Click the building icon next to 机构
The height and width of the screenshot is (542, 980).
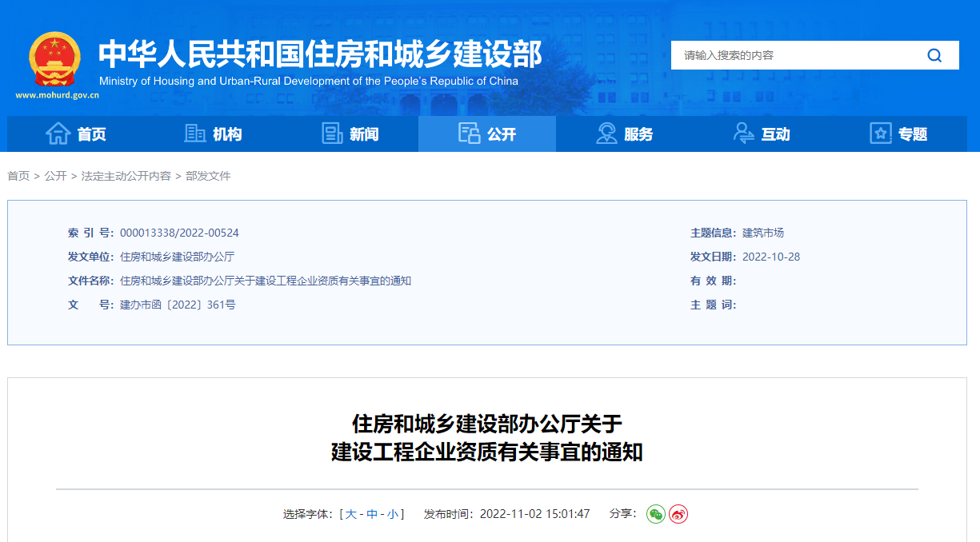194,134
